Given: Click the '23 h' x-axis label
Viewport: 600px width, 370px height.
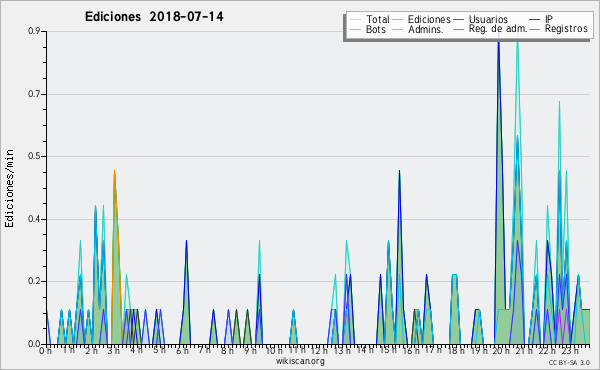Looking at the screenshot, I should coord(570,351).
